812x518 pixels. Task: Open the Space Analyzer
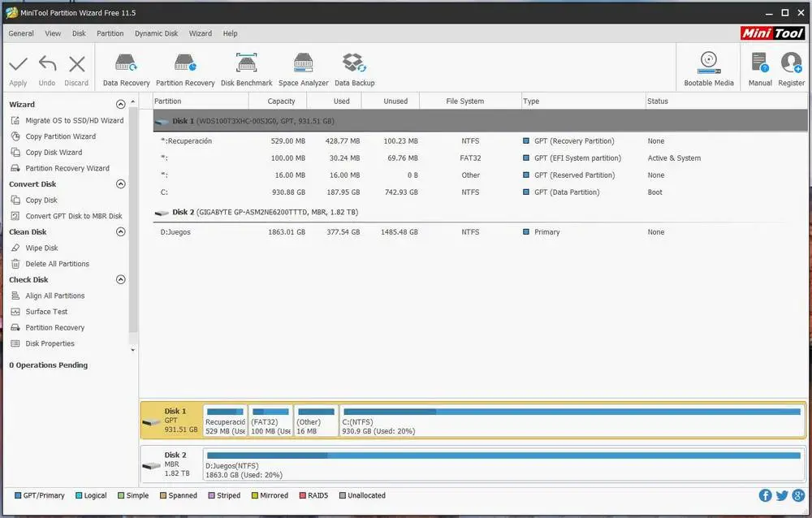(x=304, y=70)
